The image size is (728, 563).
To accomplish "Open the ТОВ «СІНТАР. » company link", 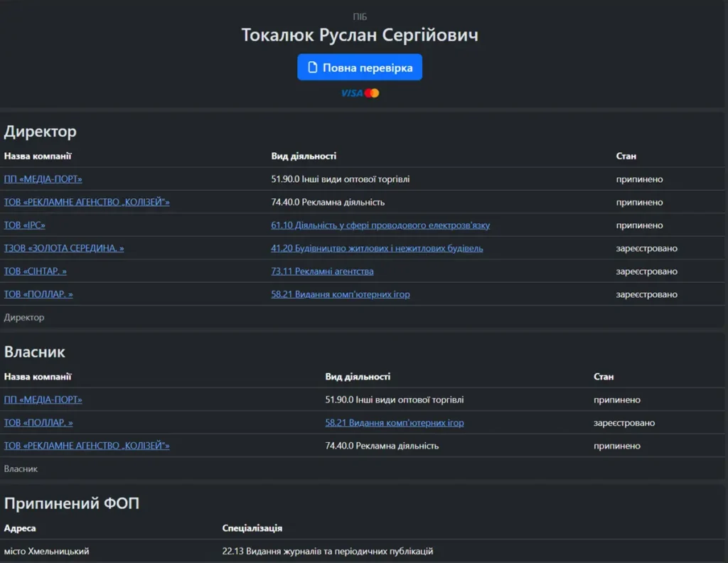I will [36, 271].
